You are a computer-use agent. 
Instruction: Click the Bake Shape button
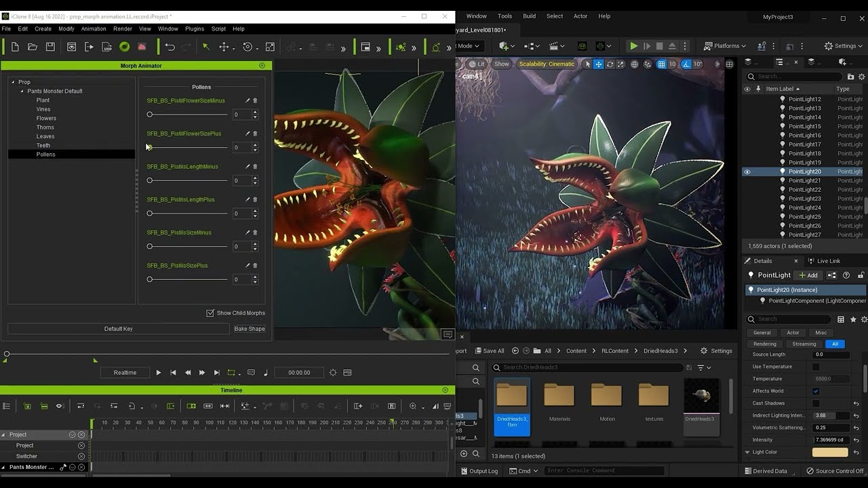250,329
